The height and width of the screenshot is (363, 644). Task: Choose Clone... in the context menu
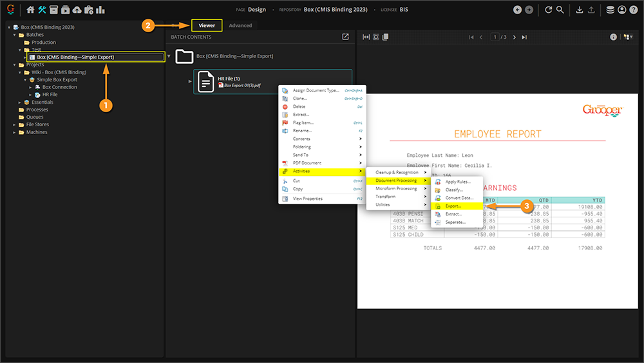click(323, 99)
